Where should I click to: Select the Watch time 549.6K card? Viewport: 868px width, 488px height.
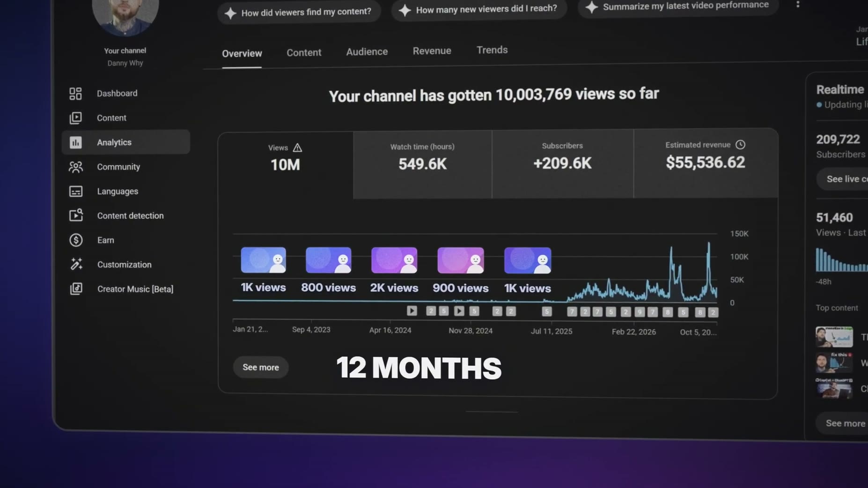point(422,164)
